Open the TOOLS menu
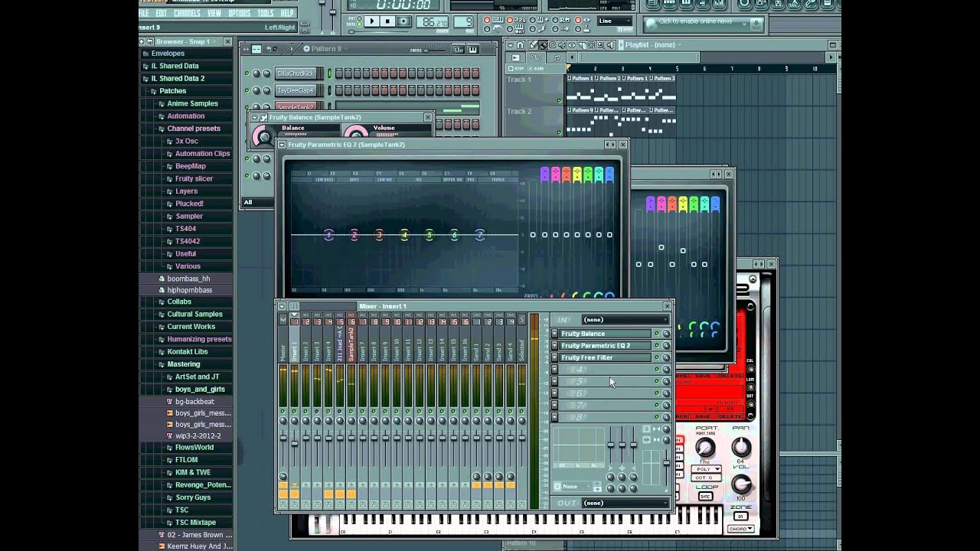This screenshot has height=551, width=980. [266, 13]
